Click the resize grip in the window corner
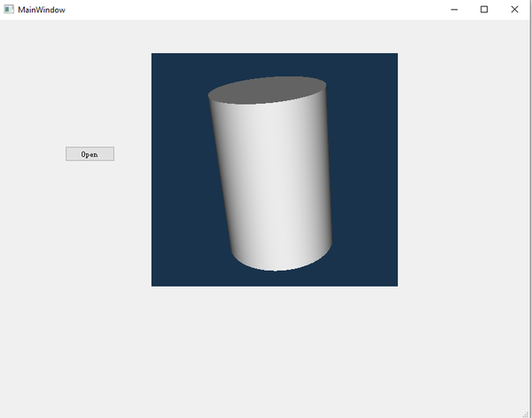The height and width of the screenshot is (418, 532). [x=526, y=414]
